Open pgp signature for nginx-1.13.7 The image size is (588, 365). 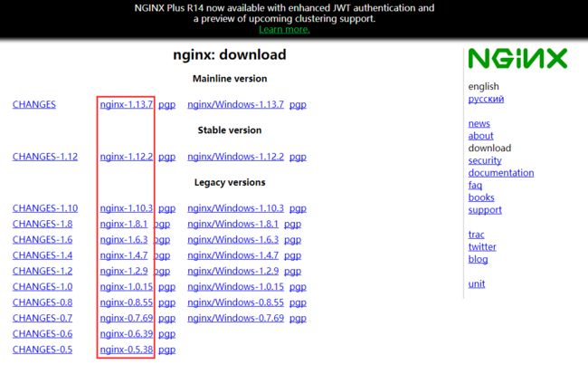(x=166, y=105)
